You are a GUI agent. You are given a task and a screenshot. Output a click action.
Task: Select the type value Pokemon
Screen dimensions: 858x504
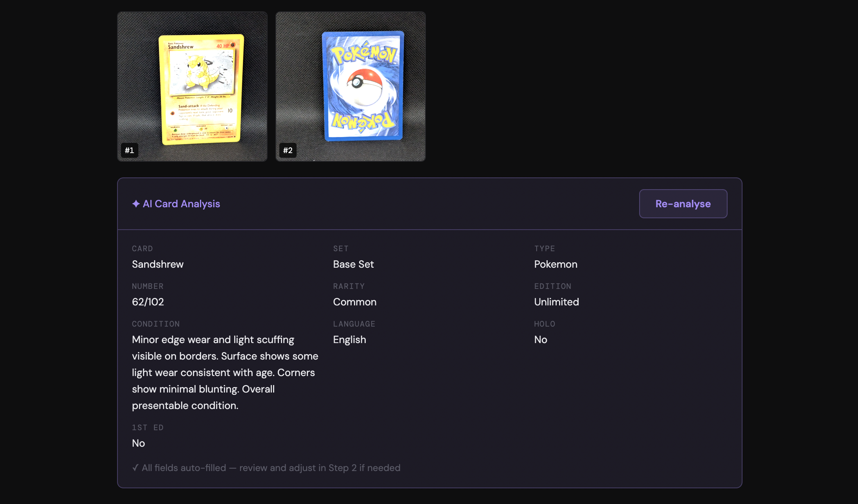(555, 264)
